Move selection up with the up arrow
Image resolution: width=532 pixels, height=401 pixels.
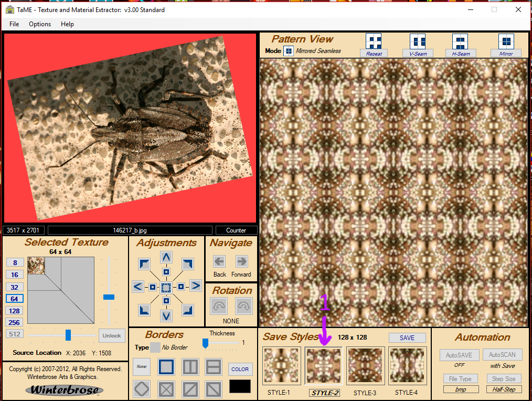coord(166,257)
